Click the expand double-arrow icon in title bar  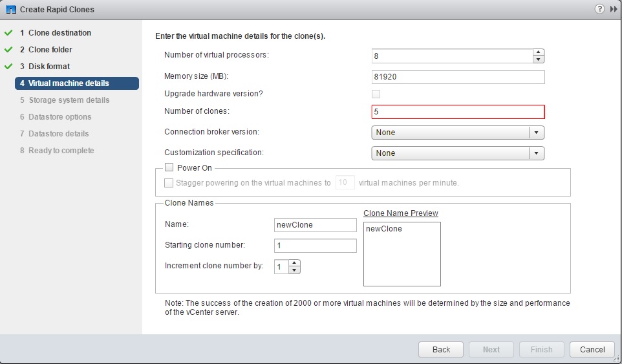[x=614, y=9]
